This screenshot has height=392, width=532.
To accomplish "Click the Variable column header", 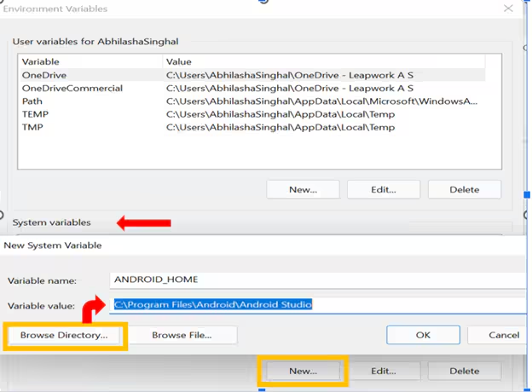I will [90, 62].
